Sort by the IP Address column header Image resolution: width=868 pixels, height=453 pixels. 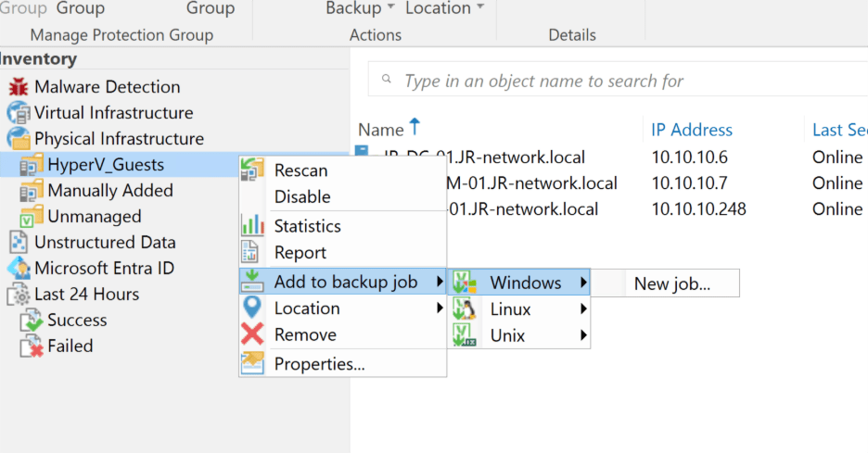(691, 131)
